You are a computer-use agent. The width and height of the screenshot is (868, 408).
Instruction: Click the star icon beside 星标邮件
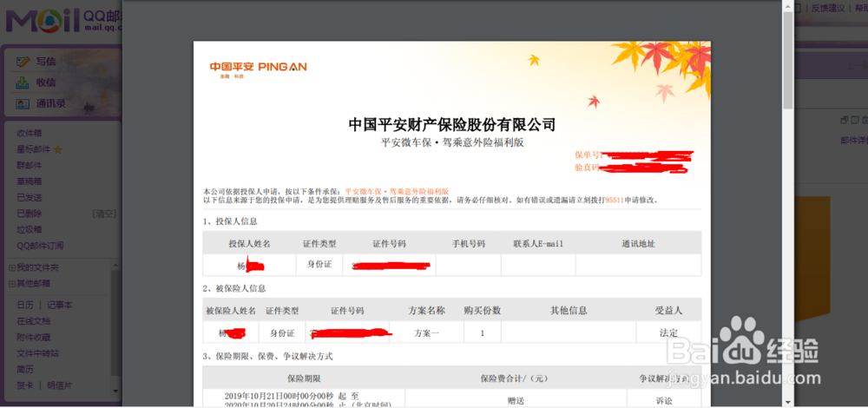point(58,149)
